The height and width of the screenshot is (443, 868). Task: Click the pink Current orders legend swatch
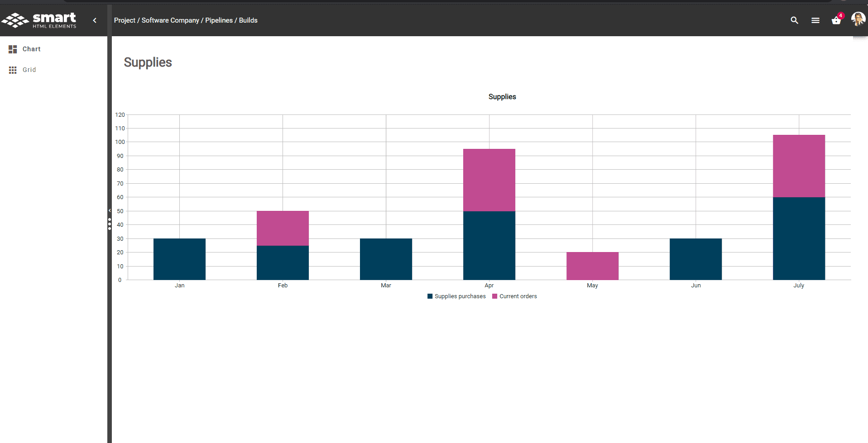pyautogui.click(x=495, y=296)
